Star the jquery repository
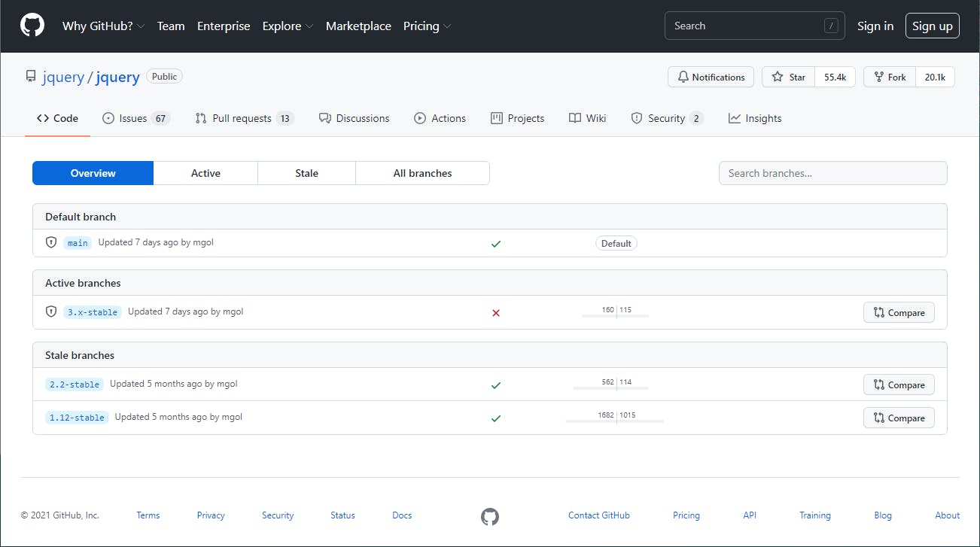This screenshot has width=980, height=547. [x=789, y=77]
